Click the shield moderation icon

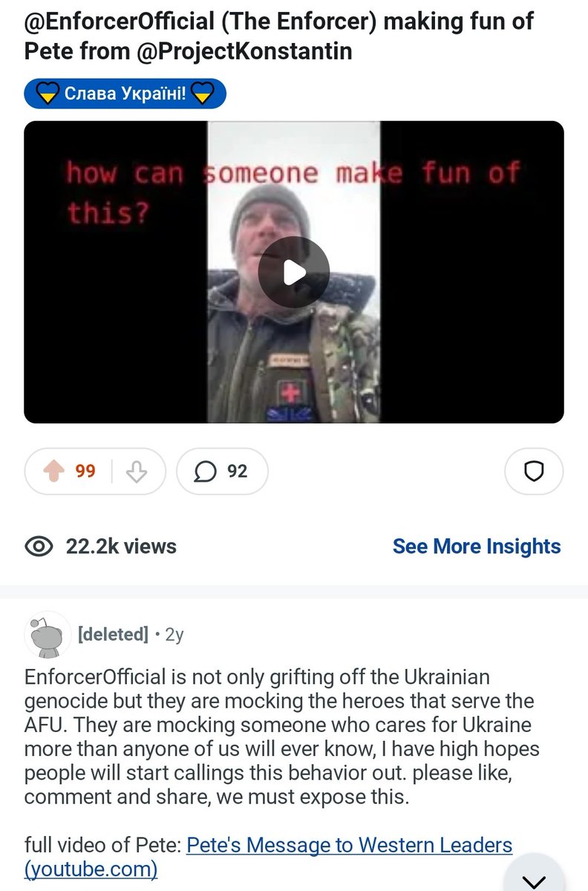534,472
